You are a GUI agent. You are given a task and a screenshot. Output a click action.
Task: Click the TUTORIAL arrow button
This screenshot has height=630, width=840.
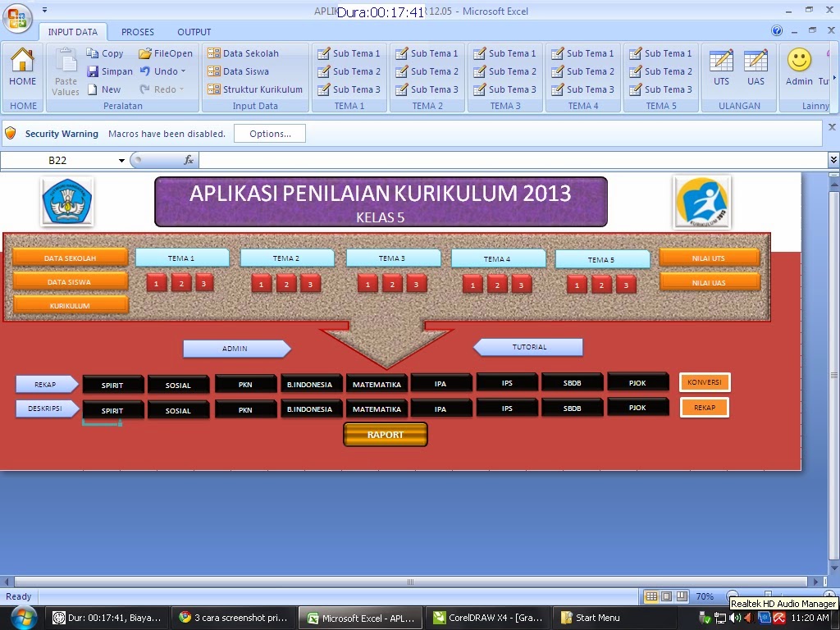click(528, 347)
